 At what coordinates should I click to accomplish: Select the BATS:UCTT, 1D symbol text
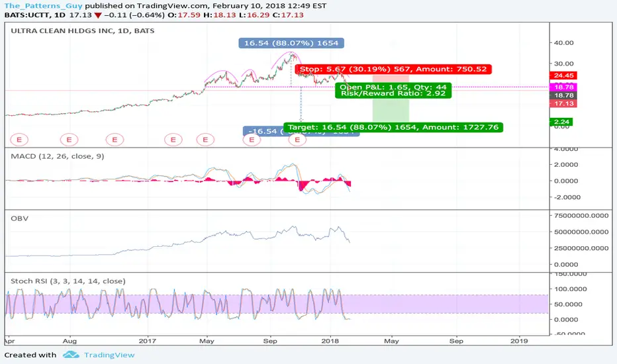[34, 15]
